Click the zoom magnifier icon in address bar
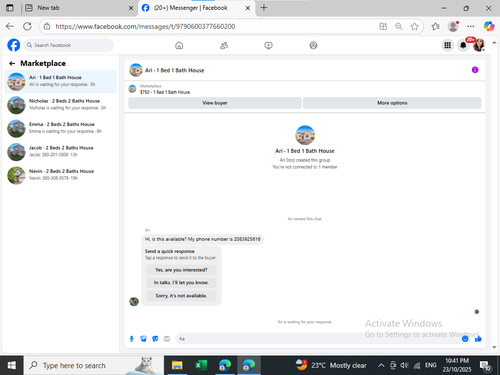This screenshot has height=375, width=500. click(399, 26)
